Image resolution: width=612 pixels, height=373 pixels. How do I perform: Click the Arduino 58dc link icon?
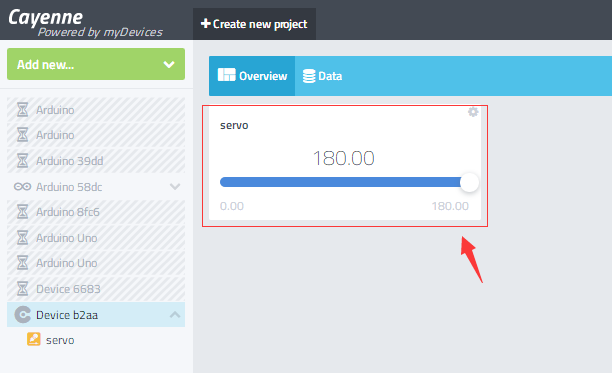point(23,187)
